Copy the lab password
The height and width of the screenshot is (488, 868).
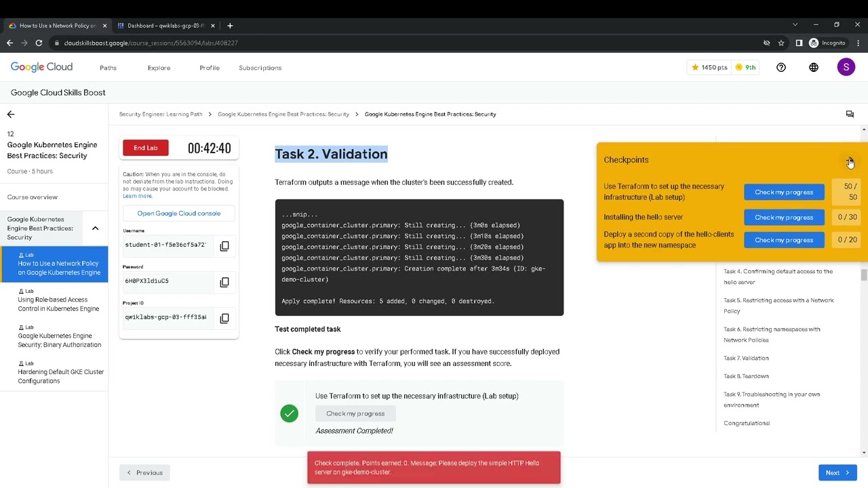coord(224,282)
